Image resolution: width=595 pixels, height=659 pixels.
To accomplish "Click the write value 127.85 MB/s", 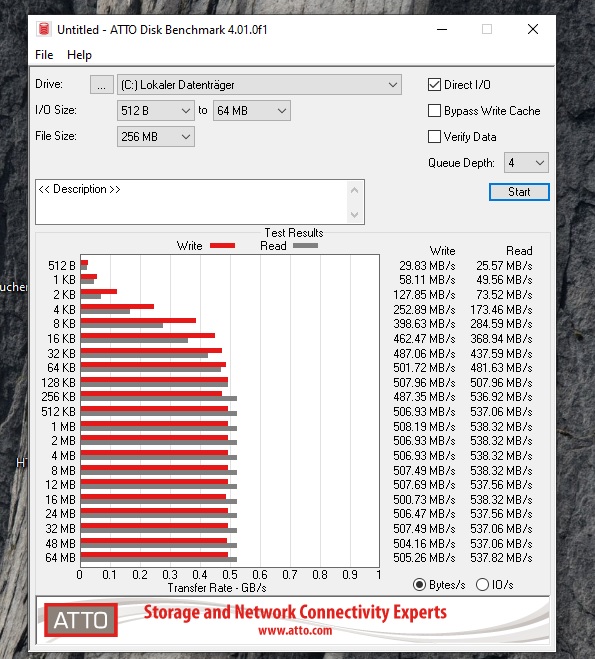I will click(x=424, y=295).
